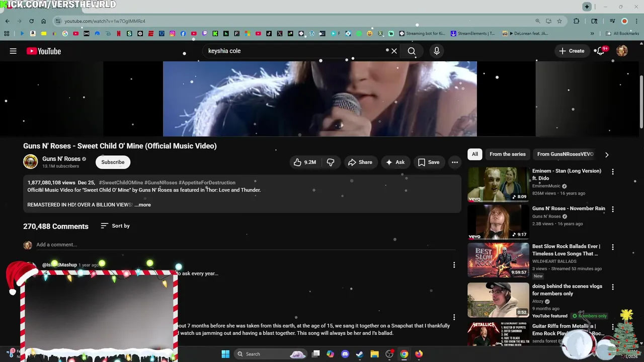644x362 pixels.
Task: Start voice search with microphone
Action: [x=437, y=51]
